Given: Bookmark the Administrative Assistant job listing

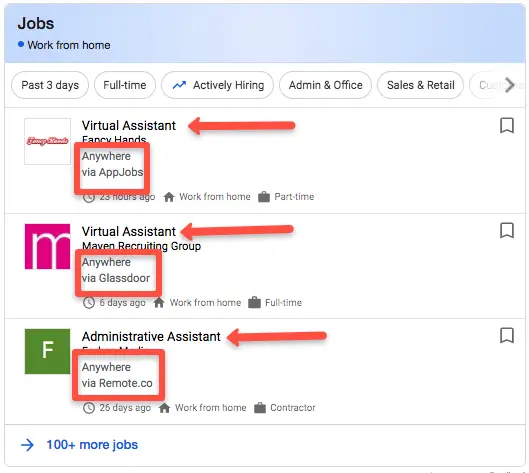Looking at the screenshot, I should (506, 336).
